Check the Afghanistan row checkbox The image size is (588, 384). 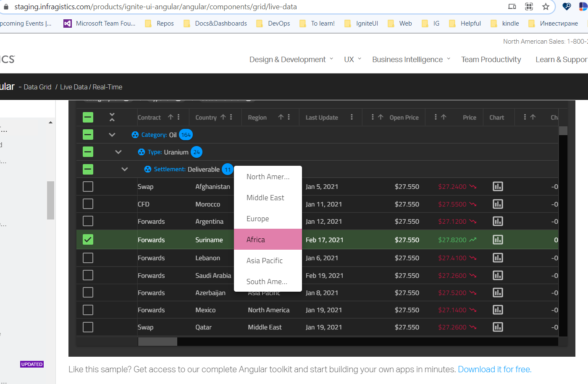[88, 186]
